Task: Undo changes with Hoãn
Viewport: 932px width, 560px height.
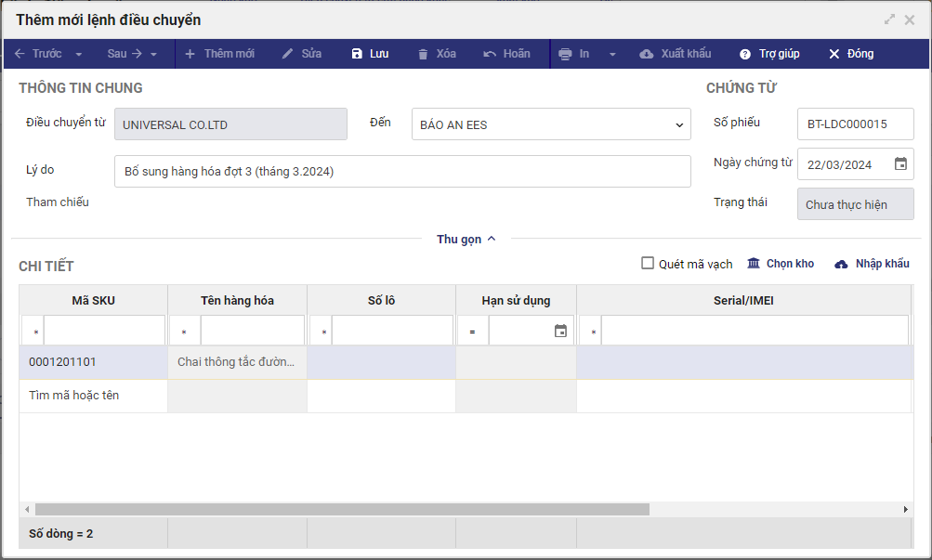Action: pos(506,54)
